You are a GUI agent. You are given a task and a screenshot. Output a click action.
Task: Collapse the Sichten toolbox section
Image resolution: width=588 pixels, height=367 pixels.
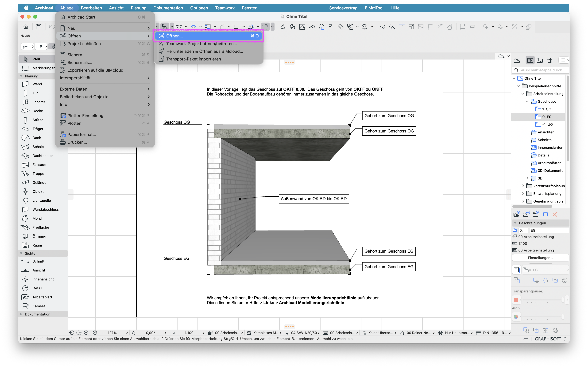21,253
